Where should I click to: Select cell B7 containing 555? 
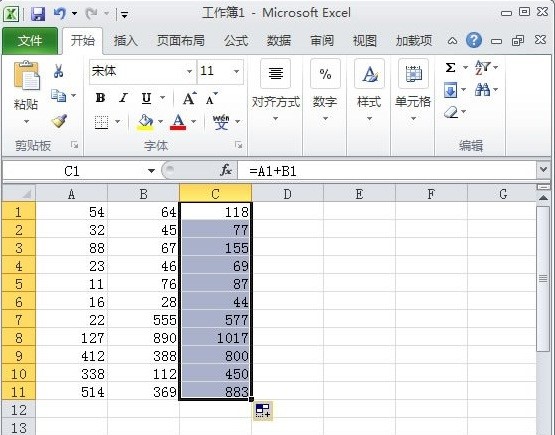144,320
